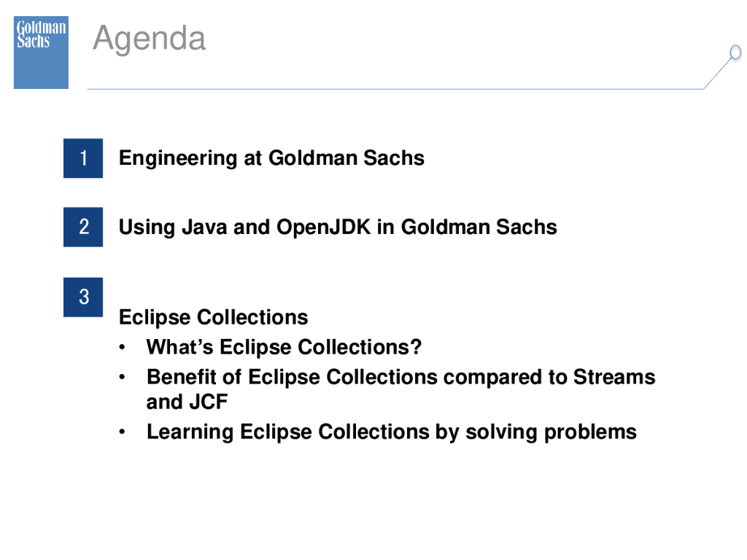
Task: Click the "Agenda" slide title
Action: pos(150,38)
